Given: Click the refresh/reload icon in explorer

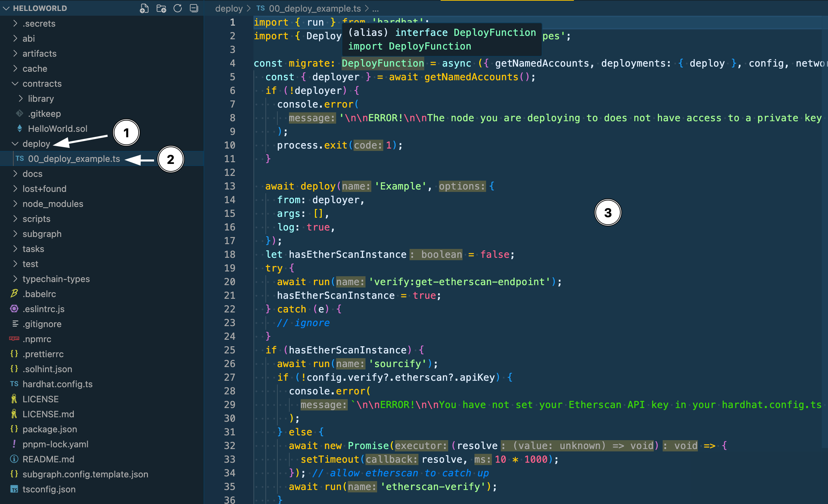Looking at the screenshot, I should (177, 8).
